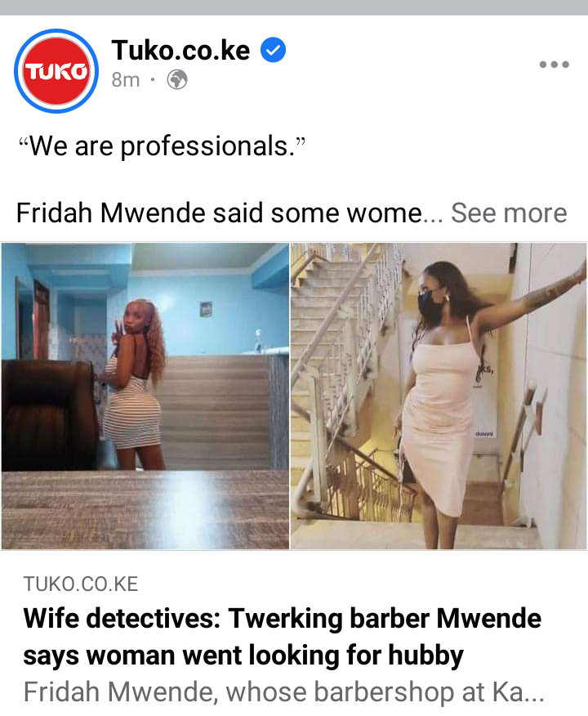Tap the brown leather chair in left photo
588x716 pixels.
pos(49,415)
